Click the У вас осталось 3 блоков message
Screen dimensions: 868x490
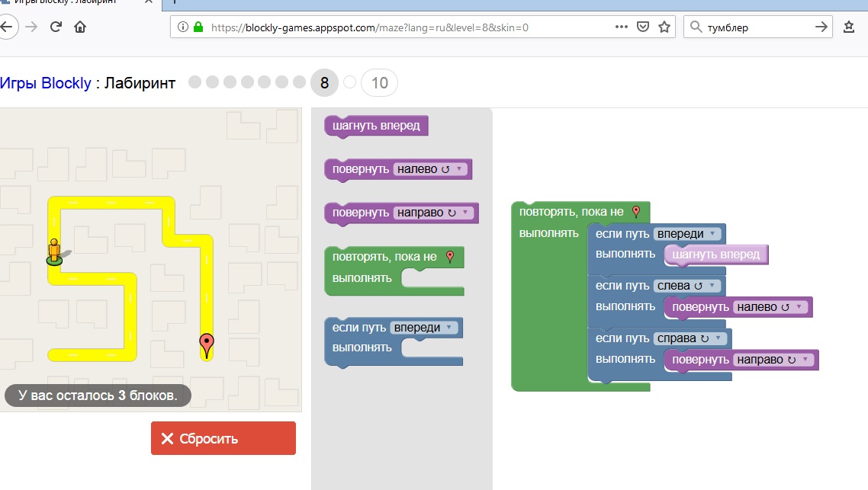98,396
